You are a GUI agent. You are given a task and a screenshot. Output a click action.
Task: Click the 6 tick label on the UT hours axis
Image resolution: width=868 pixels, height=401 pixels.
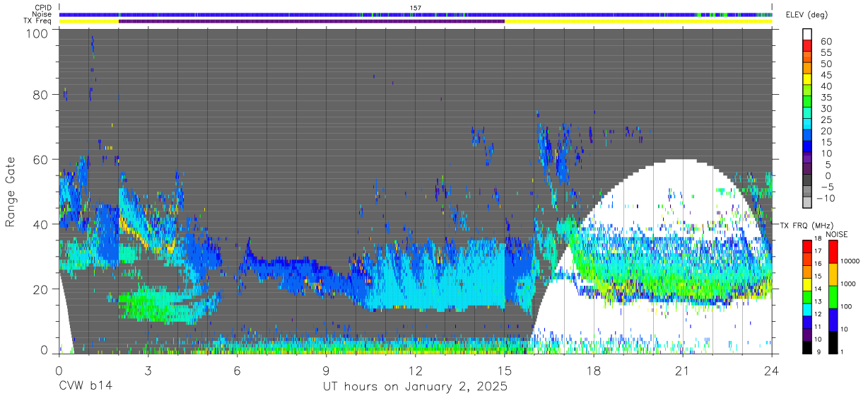coord(237,371)
